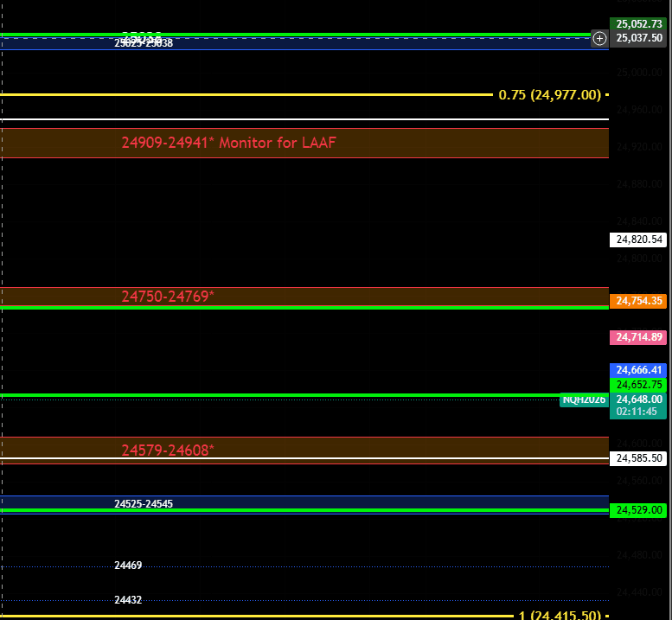Click the plus icon beside 25,037.50
This screenshot has height=620, width=672.
coord(599,39)
